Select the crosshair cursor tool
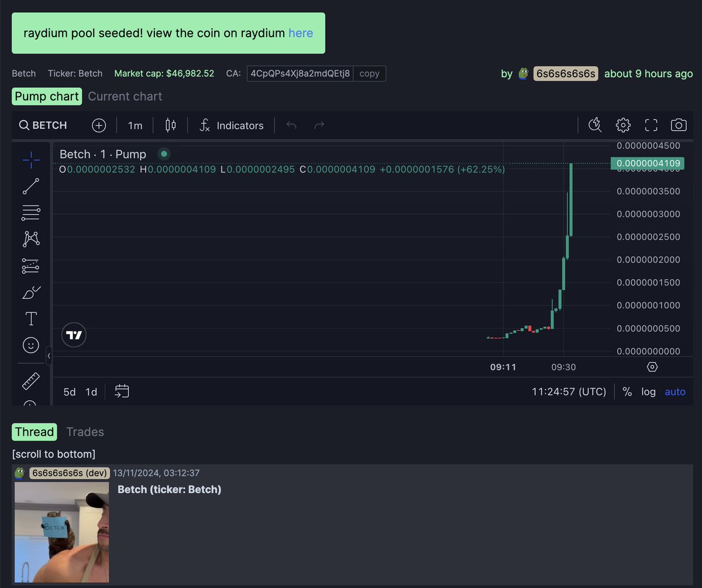The image size is (702, 588). click(31, 159)
